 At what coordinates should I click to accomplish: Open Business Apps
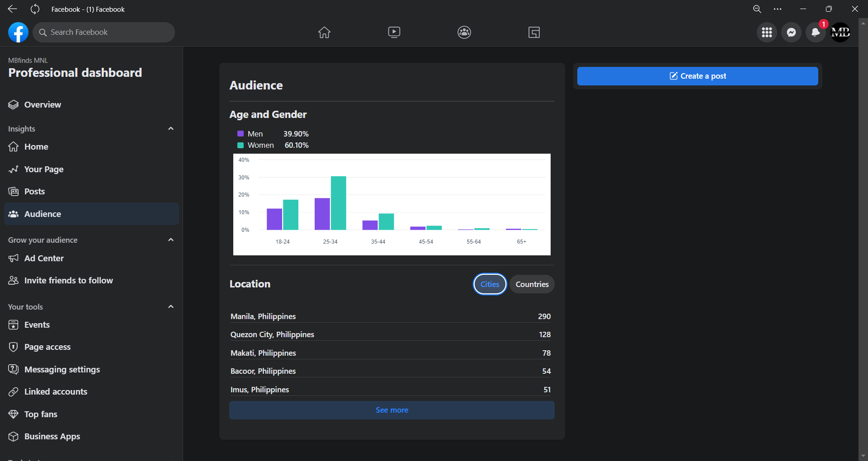coord(91,436)
